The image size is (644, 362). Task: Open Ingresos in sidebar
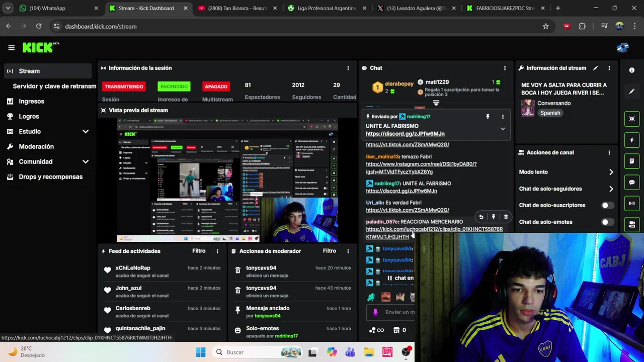click(48, 101)
